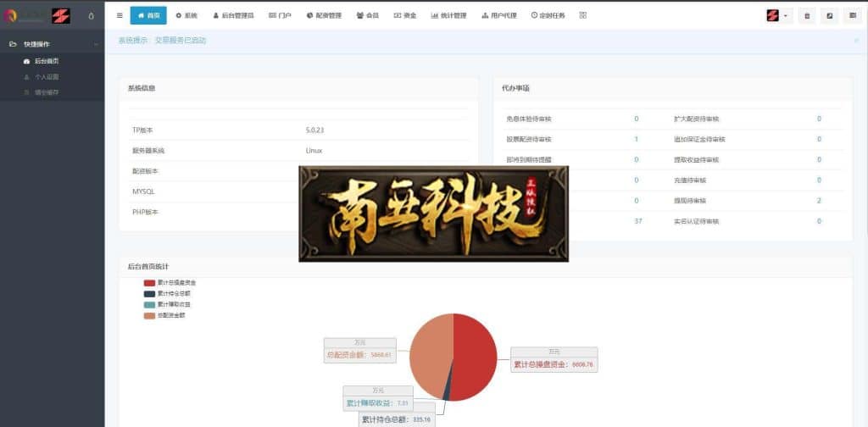Open the 扩大配资待审核 count link

[x=819, y=119]
